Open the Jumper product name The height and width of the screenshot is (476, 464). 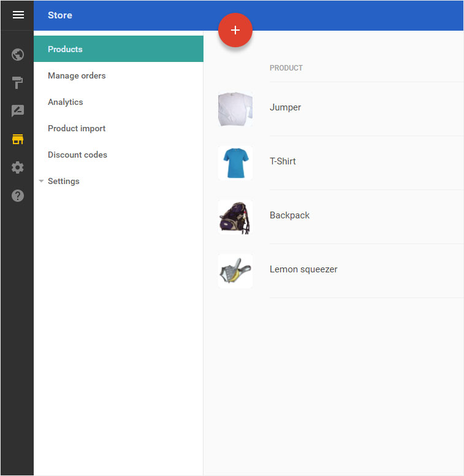click(x=285, y=107)
